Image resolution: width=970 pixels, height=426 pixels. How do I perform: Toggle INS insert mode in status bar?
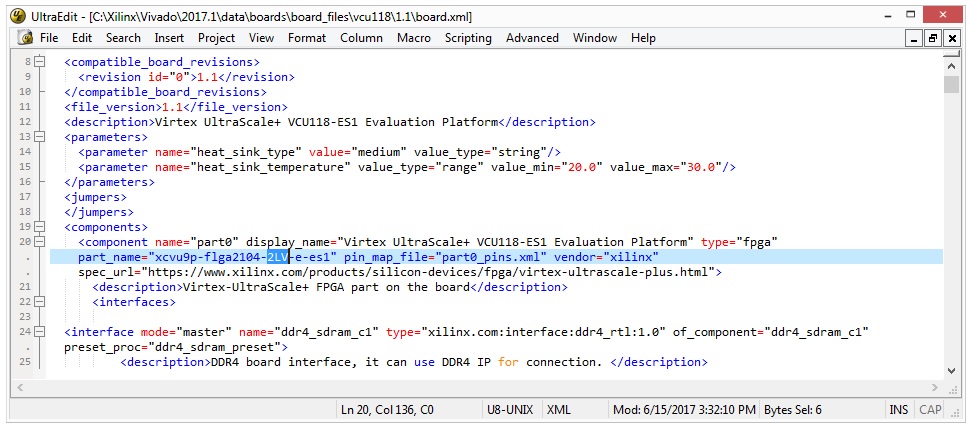click(x=899, y=410)
